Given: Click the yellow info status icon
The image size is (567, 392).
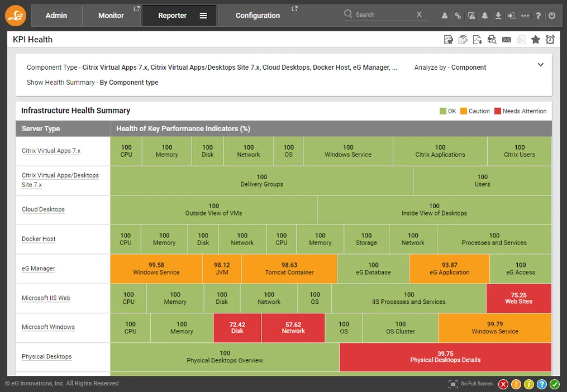Looking at the screenshot, I should [528, 384].
